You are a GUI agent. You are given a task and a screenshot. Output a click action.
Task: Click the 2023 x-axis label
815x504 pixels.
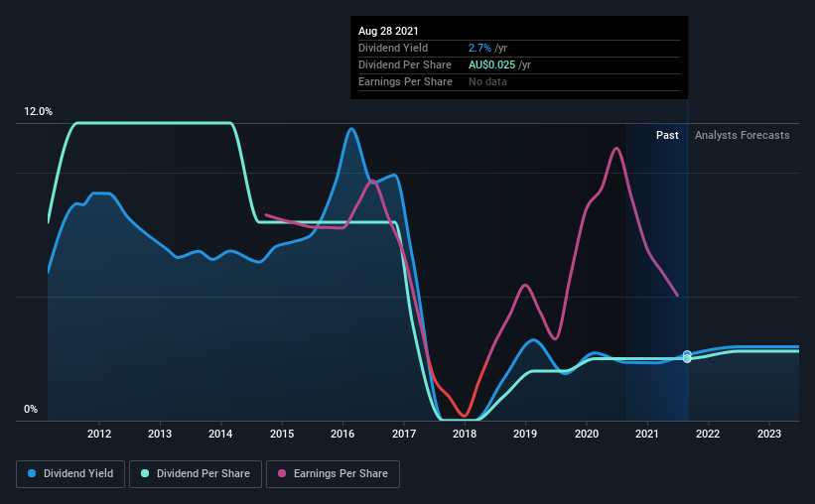768,434
